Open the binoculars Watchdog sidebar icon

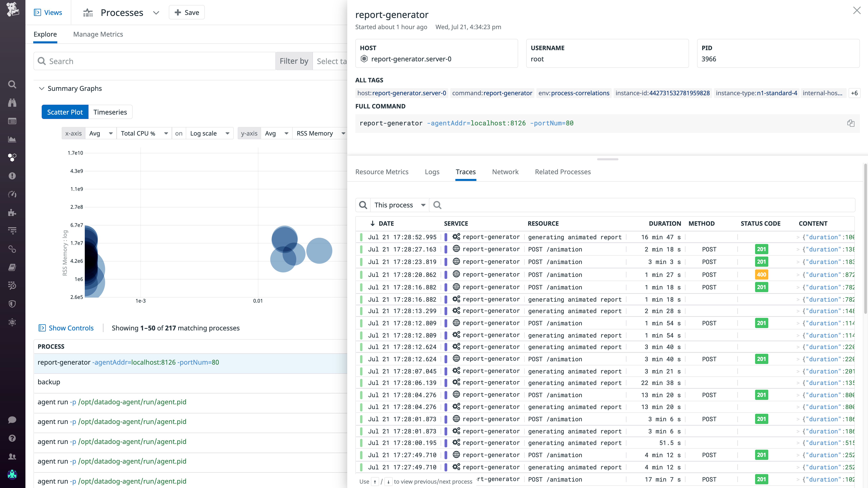12,103
